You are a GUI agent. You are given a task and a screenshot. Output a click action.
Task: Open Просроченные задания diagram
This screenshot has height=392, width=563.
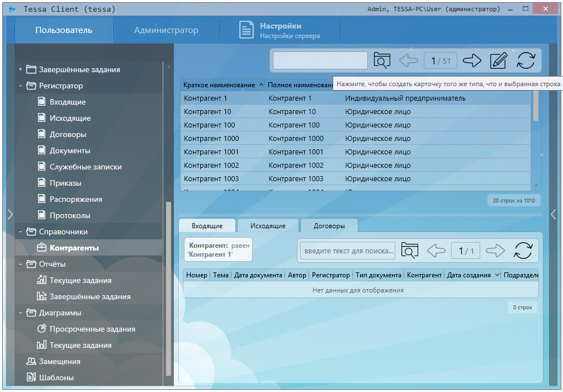pos(93,329)
